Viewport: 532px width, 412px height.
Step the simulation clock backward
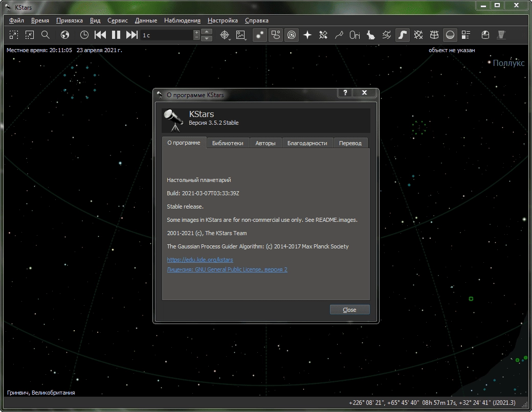pos(100,35)
